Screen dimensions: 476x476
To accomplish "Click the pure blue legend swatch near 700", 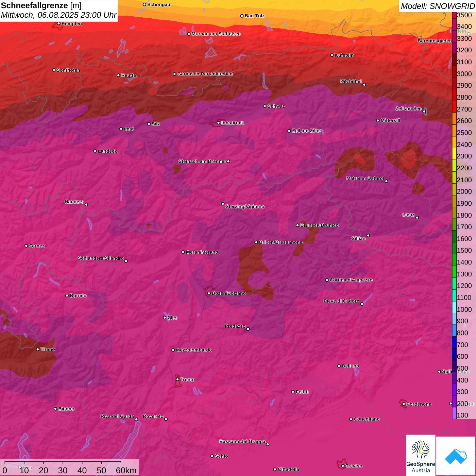I will [454, 342].
